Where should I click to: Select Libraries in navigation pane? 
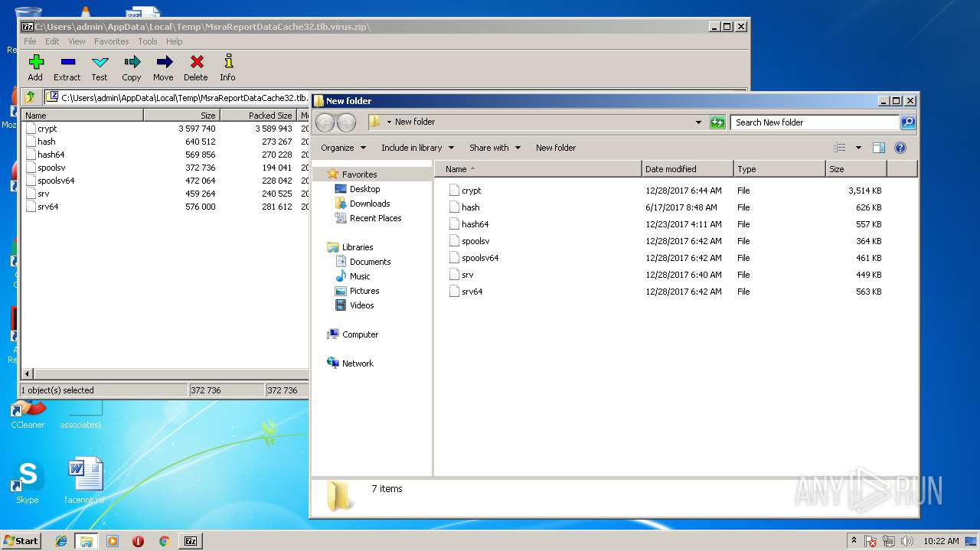click(358, 247)
